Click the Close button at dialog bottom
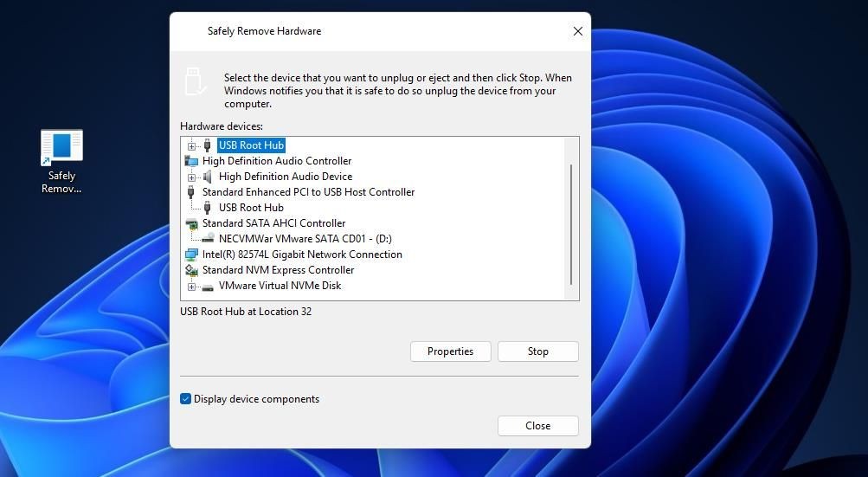 pos(538,425)
